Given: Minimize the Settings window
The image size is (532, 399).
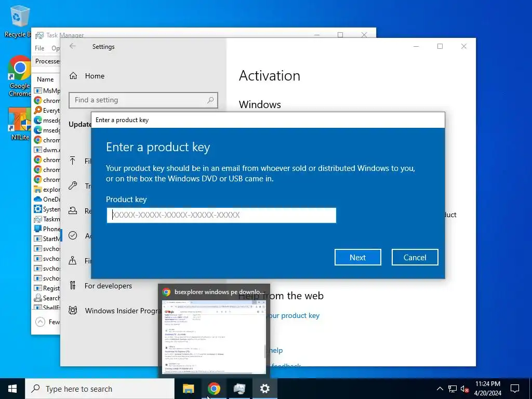Looking at the screenshot, I should point(416,46).
